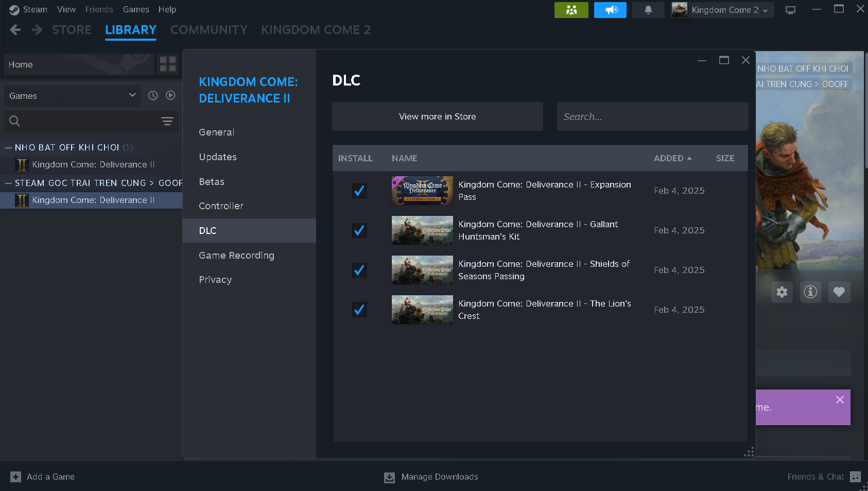
Task: Select highlighted Kingdom Come: Deliverance II entry
Action: tap(91, 200)
